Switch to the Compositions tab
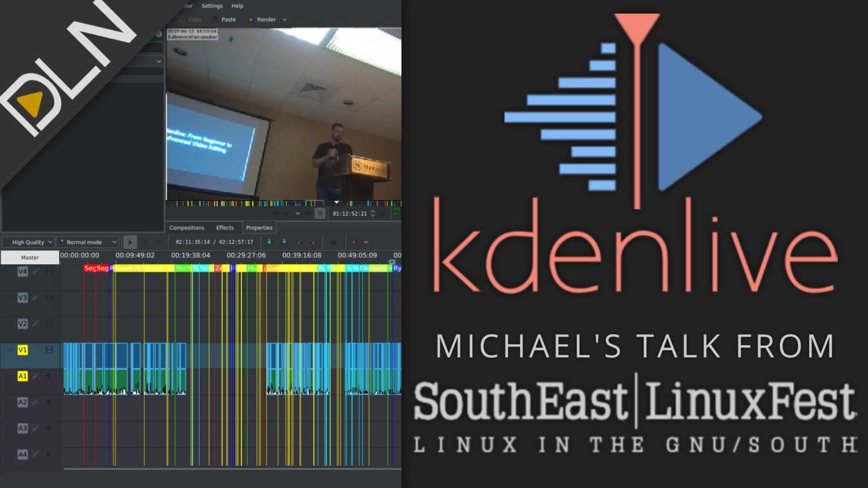 click(186, 228)
